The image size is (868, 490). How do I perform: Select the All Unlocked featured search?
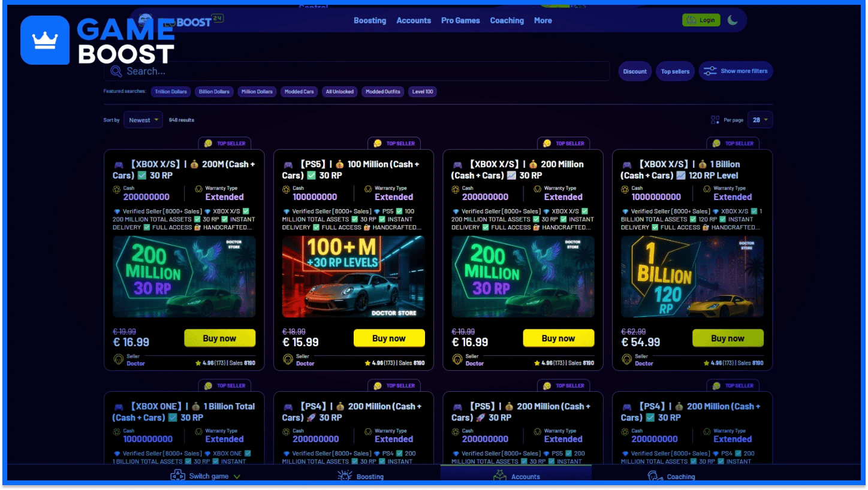point(340,92)
